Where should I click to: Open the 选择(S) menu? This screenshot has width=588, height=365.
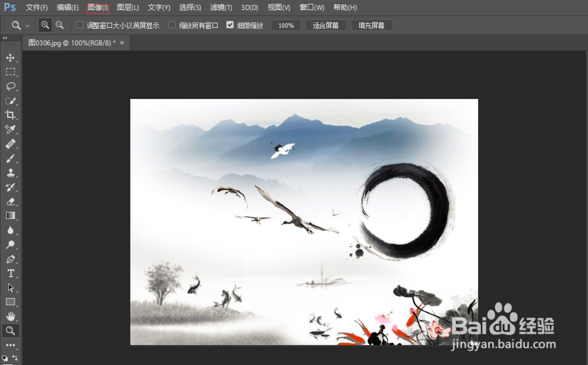click(x=190, y=8)
